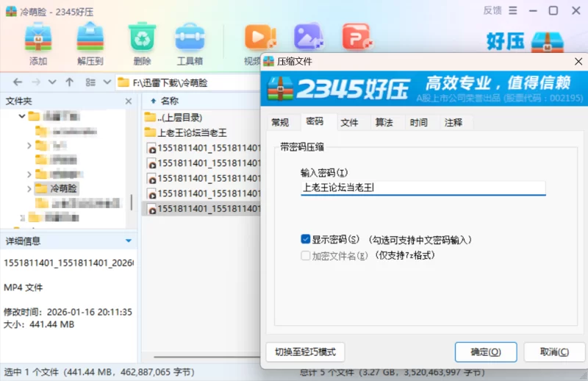The height and width of the screenshot is (381, 588).
Task: Expand the tree node above 冷萌脸
Action: point(29,174)
